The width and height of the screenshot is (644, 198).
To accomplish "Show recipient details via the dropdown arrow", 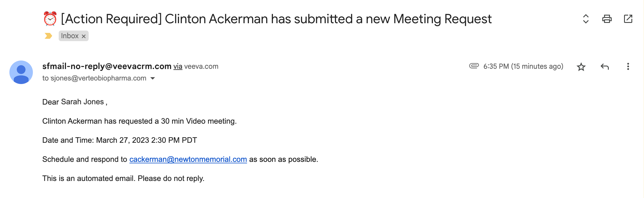I will tap(153, 78).
